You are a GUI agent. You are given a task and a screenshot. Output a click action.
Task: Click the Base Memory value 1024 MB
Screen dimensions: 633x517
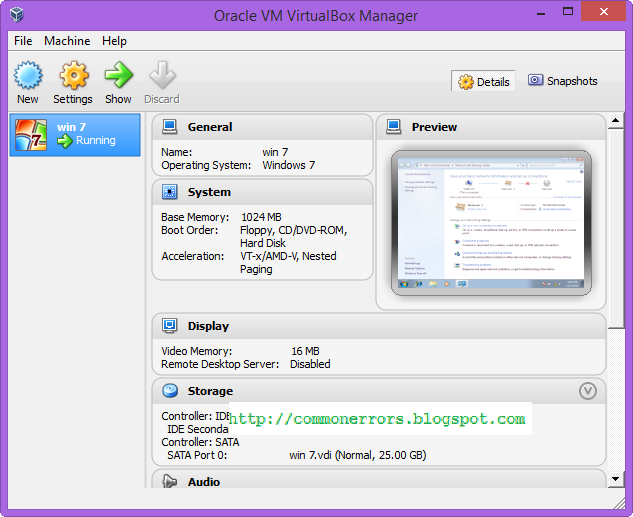coord(261,217)
